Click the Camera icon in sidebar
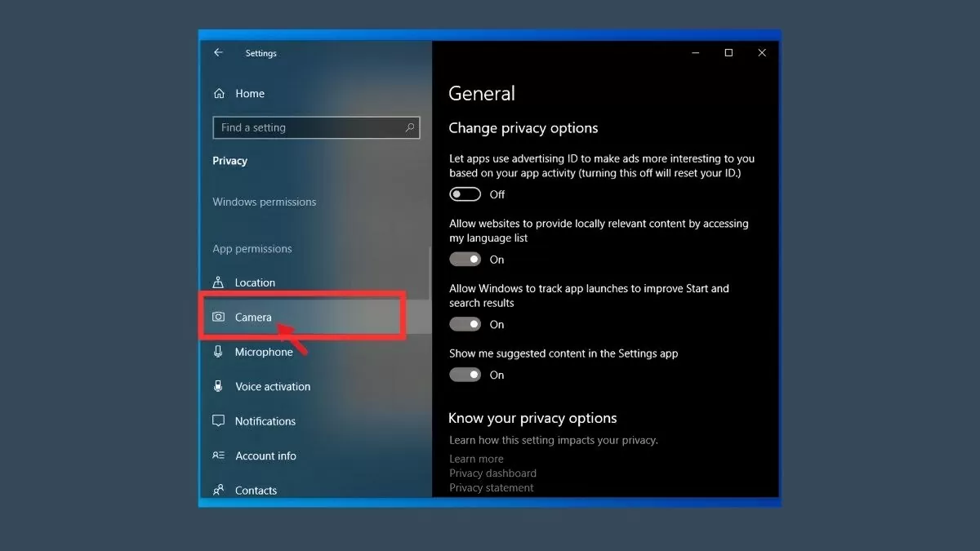 pyautogui.click(x=218, y=317)
